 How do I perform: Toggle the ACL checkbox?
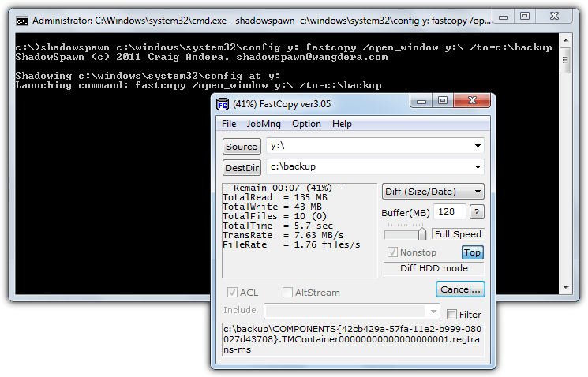click(x=232, y=293)
